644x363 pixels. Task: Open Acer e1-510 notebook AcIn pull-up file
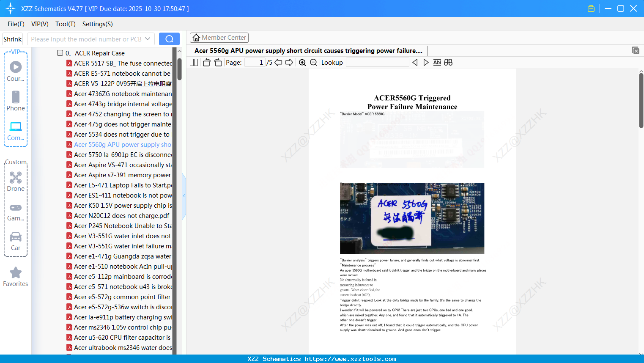[x=119, y=267]
